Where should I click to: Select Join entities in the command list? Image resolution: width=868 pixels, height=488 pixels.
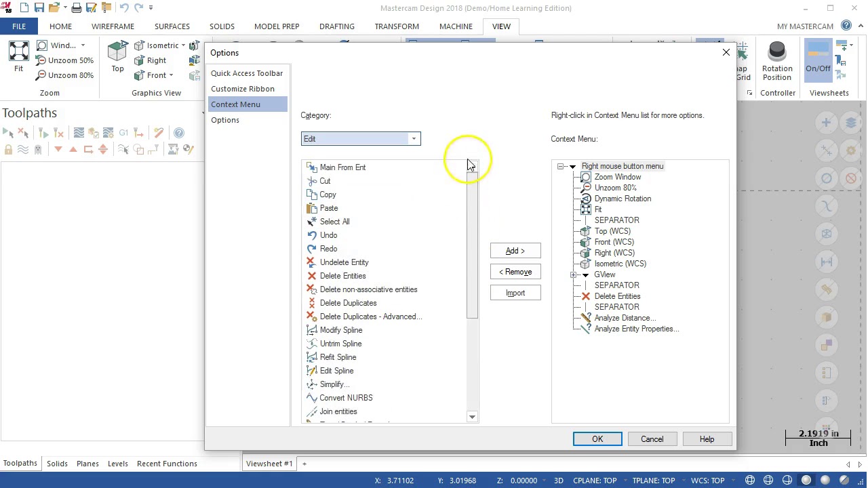click(x=338, y=411)
